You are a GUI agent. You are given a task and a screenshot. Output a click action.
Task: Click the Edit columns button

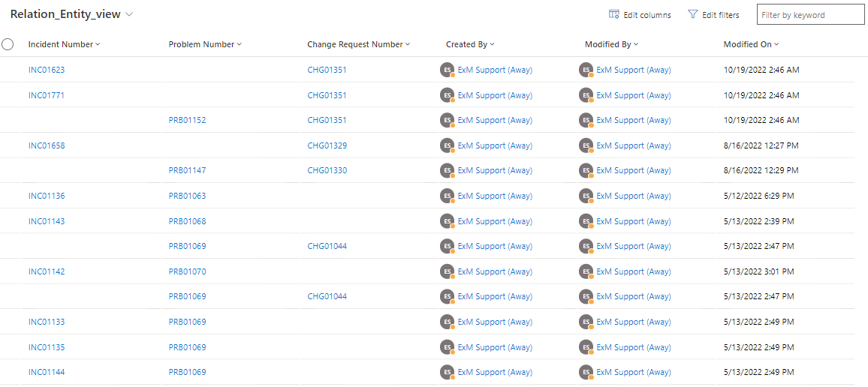(x=640, y=15)
